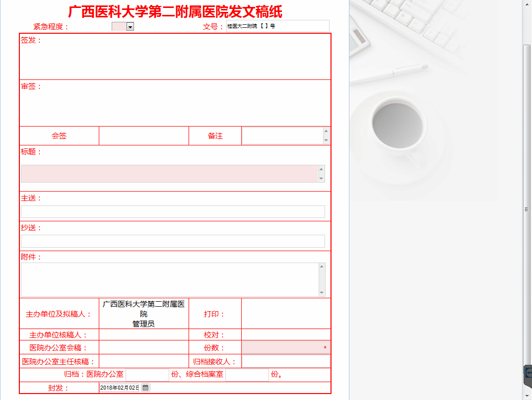Click the 主办单位核稿人 value cell
The width and height of the screenshot is (532, 400).
[144, 335]
